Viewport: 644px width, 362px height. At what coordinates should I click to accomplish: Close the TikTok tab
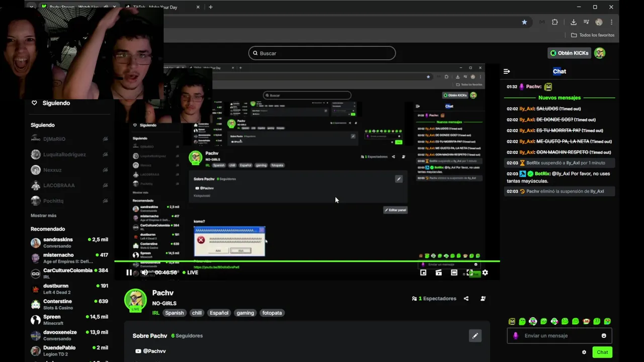198,7
